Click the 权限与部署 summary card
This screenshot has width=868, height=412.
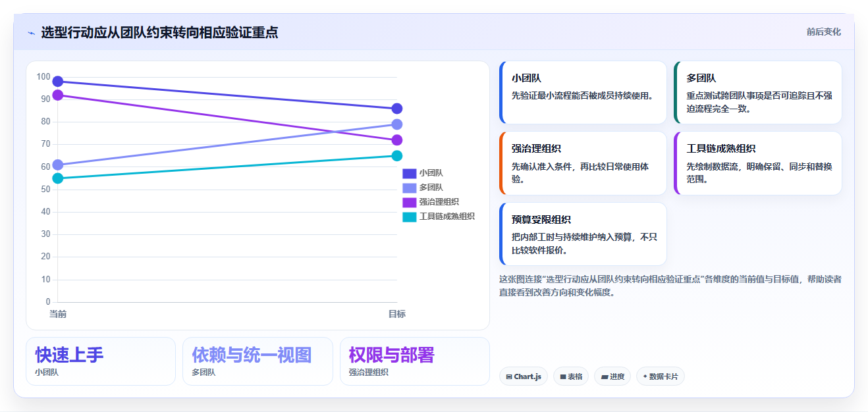pos(415,361)
